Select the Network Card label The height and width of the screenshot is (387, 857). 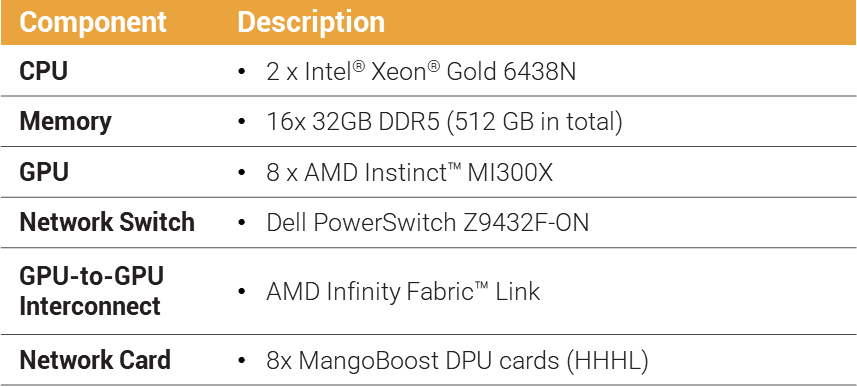tap(95, 361)
